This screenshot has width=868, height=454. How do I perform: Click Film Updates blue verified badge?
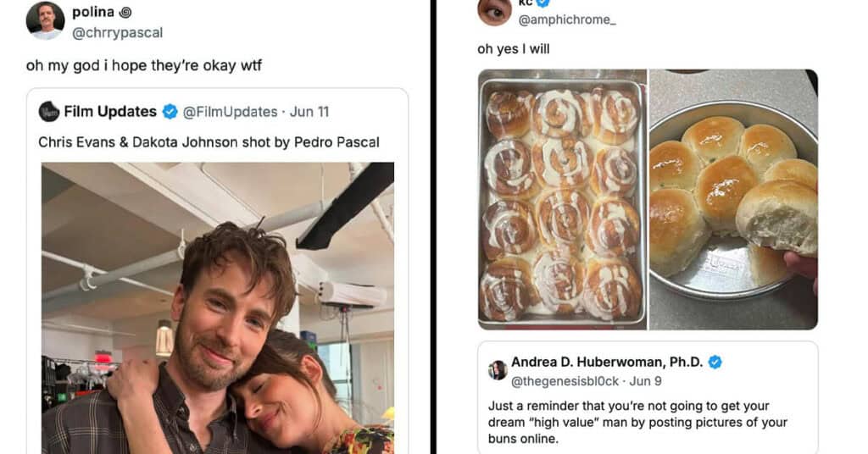coord(170,112)
